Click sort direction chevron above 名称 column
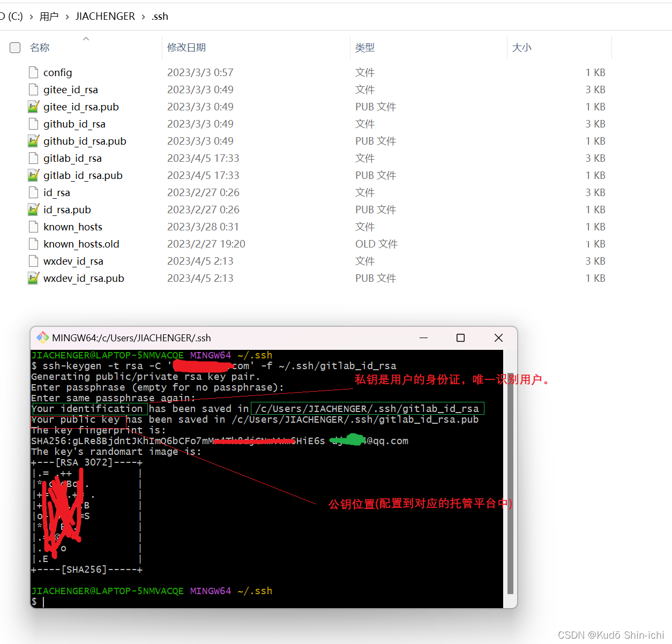This screenshot has width=672, height=644. 86,38
